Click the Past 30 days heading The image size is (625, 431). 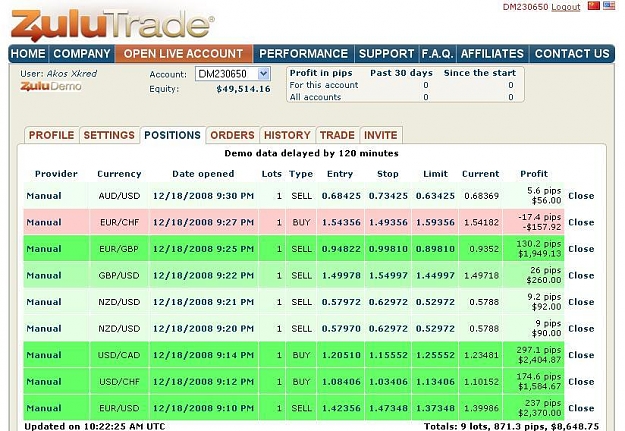point(401,73)
